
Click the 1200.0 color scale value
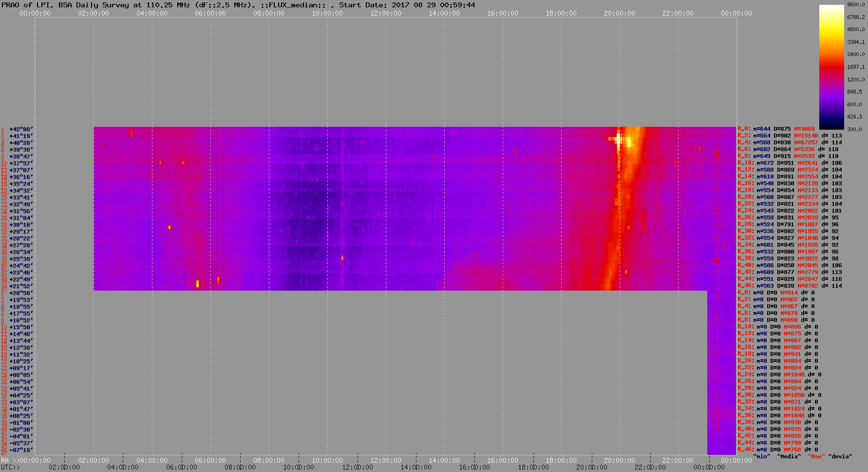(x=856, y=79)
